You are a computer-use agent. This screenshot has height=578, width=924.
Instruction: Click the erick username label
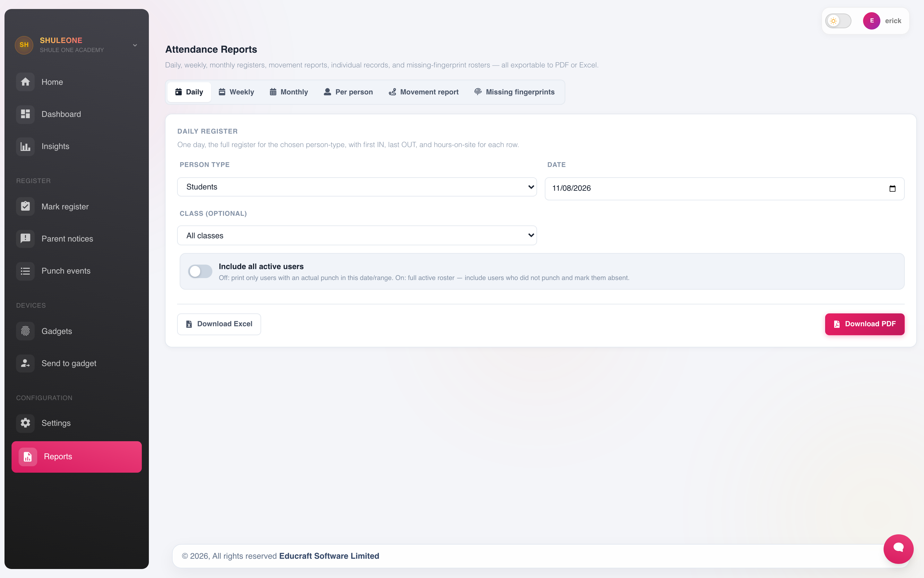(x=893, y=21)
